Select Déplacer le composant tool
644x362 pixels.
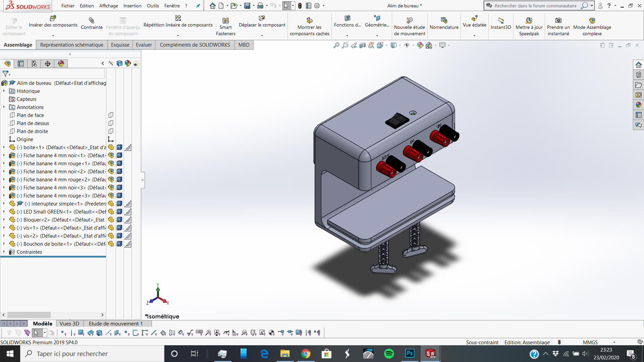coord(262,21)
